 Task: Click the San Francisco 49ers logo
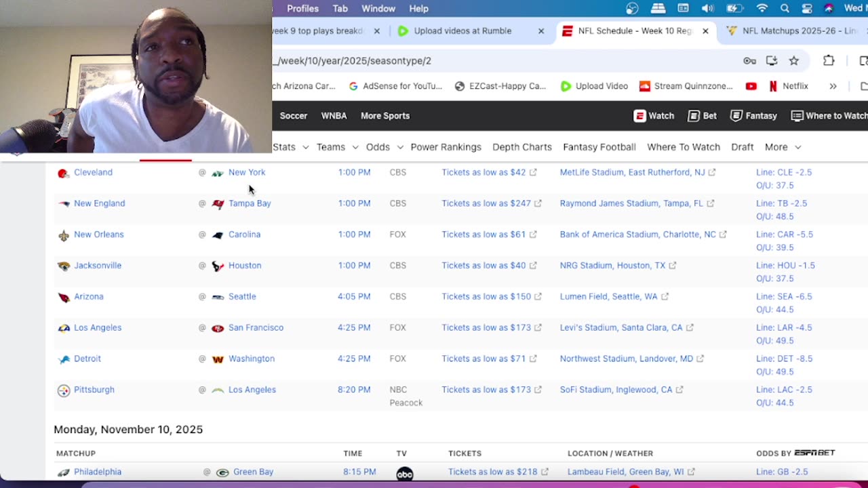(218, 329)
